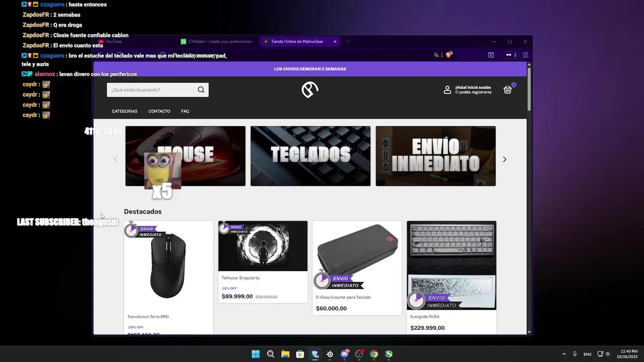Open the Brave Shields lion icon
Image resolution: width=644 pixels, height=362 pixels.
(x=449, y=55)
